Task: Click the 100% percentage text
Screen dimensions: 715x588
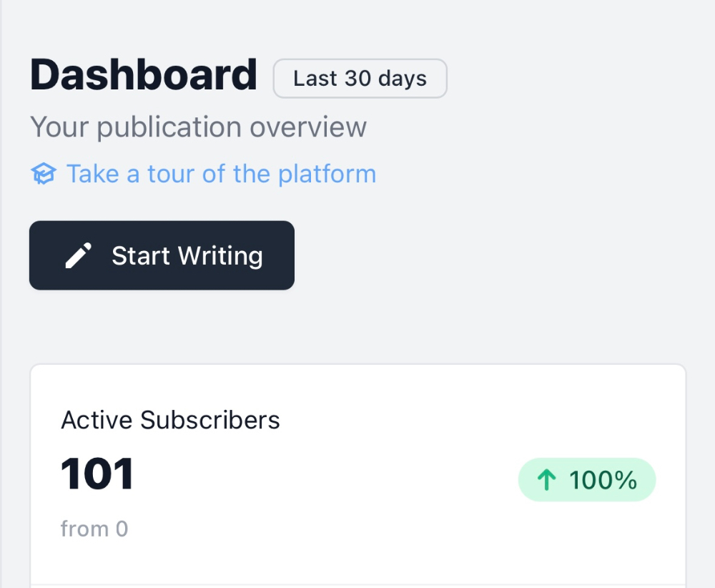Action: (603, 480)
